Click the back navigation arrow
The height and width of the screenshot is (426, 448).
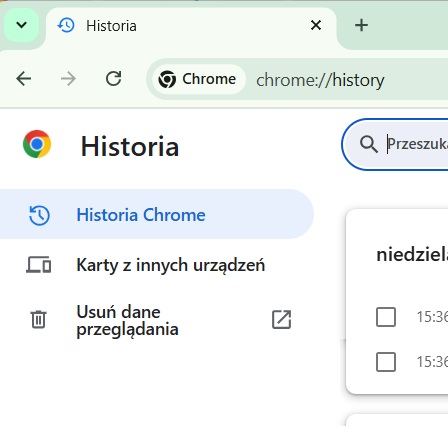(23, 79)
